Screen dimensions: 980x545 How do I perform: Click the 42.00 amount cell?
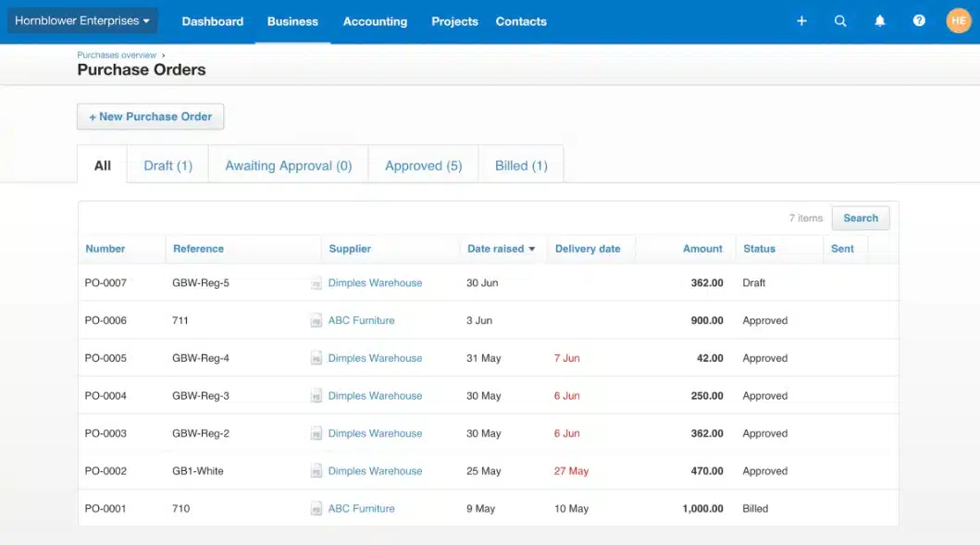(710, 358)
